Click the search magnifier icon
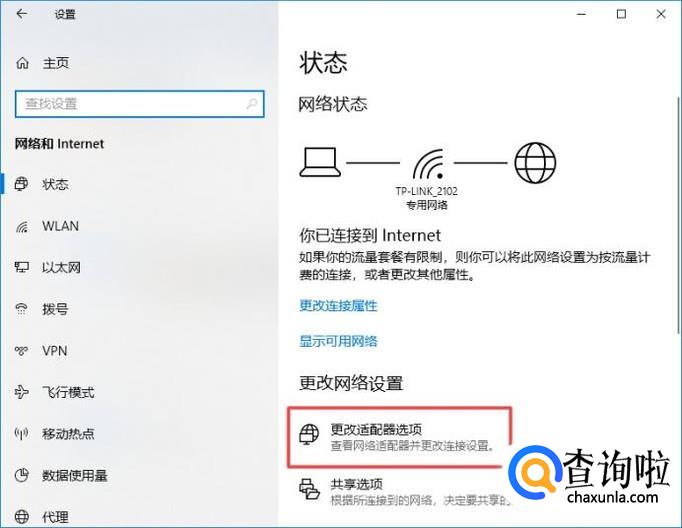This screenshot has width=682, height=528. tap(251, 104)
